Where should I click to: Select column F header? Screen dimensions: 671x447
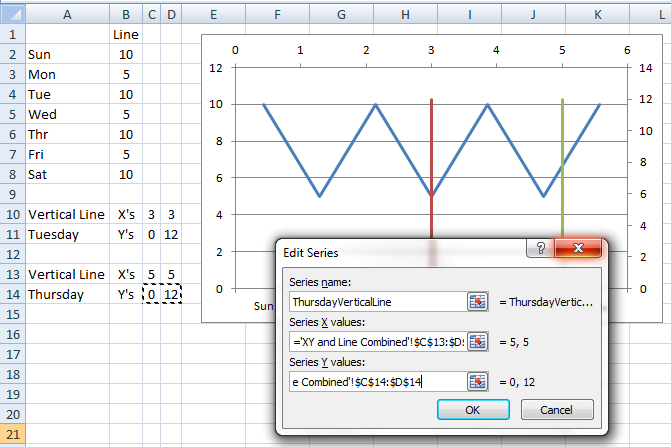[277, 13]
